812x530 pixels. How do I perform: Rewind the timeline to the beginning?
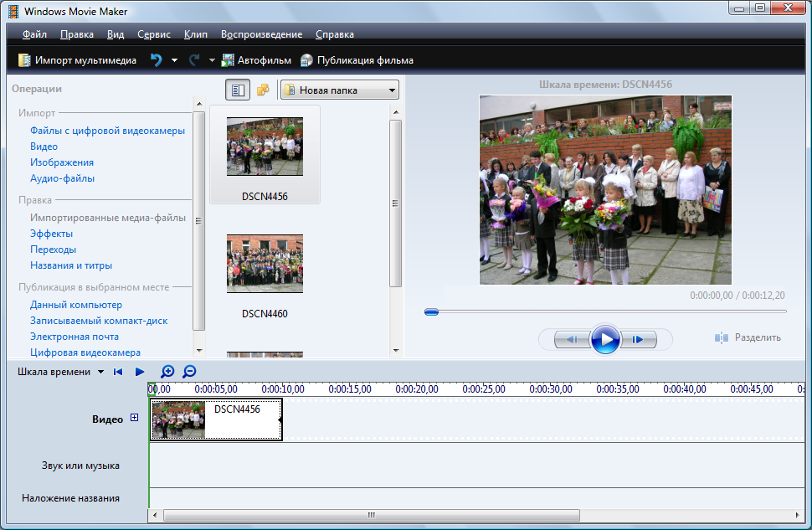(117, 371)
